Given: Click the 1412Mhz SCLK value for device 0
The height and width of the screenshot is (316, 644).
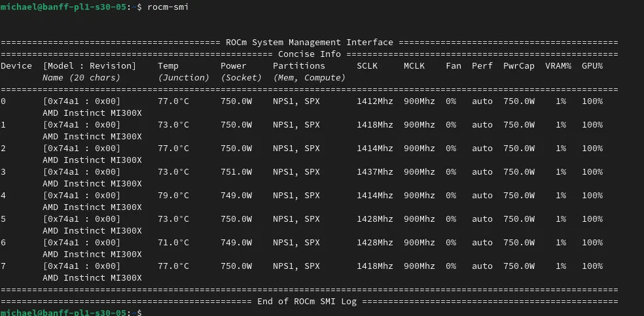Looking at the screenshot, I should (x=374, y=101).
